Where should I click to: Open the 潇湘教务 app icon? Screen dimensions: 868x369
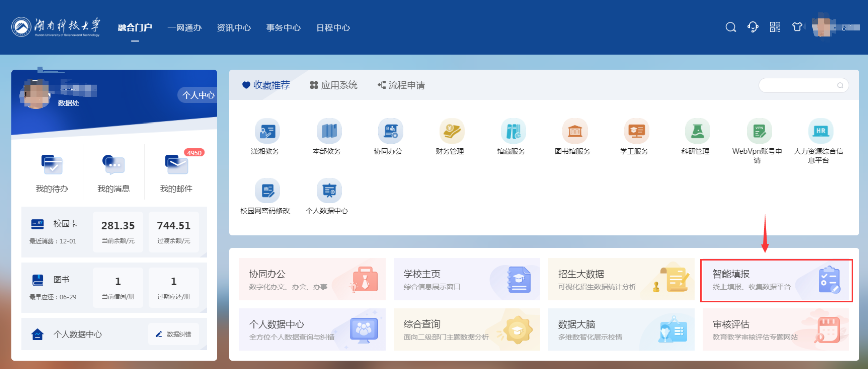[x=267, y=132]
